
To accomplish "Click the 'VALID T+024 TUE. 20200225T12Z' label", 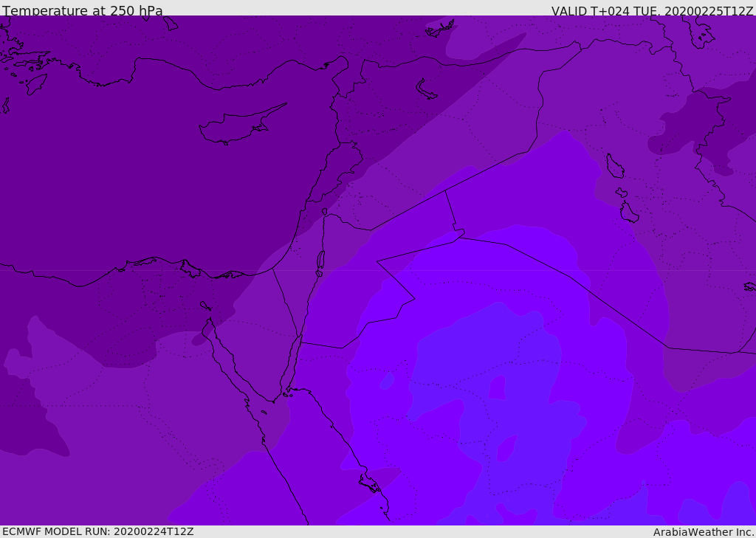I will point(652,11).
